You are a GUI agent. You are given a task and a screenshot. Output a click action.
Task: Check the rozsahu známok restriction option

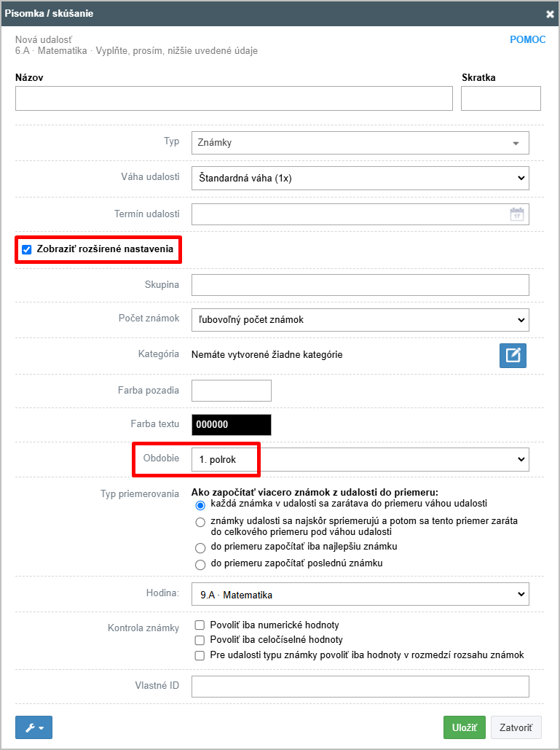[x=200, y=655]
